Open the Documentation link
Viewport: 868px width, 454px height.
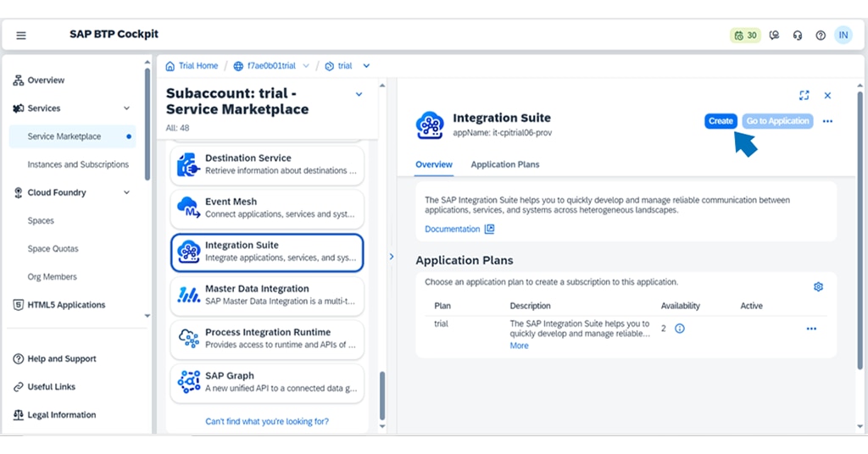pyautogui.click(x=453, y=229)
